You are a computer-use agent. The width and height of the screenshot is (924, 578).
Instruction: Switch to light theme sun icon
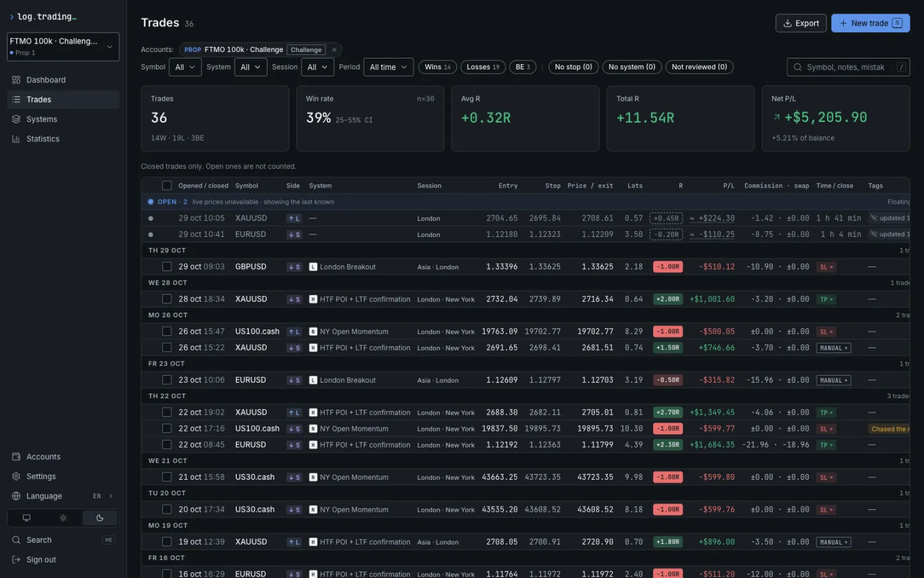point(63,518)
